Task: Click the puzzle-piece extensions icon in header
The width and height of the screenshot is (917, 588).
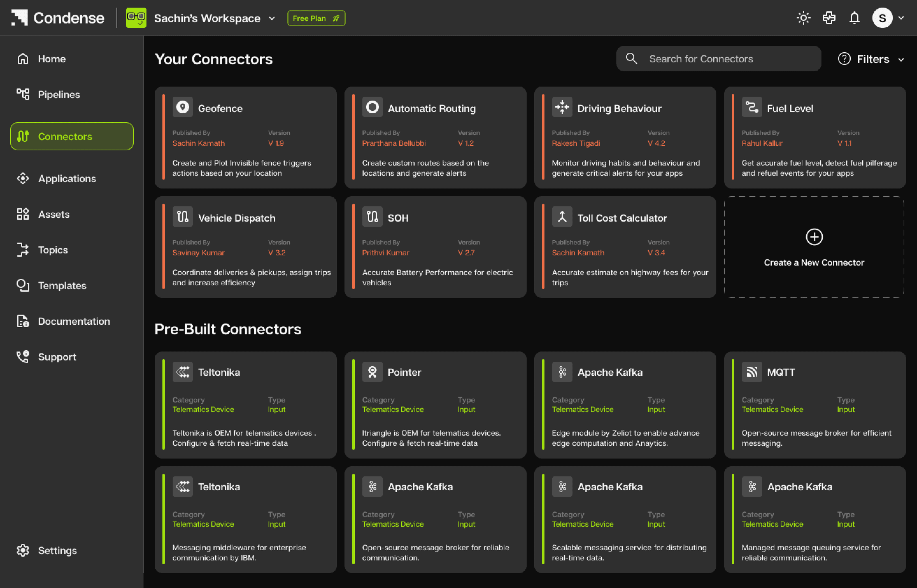Action: [829, 18]
